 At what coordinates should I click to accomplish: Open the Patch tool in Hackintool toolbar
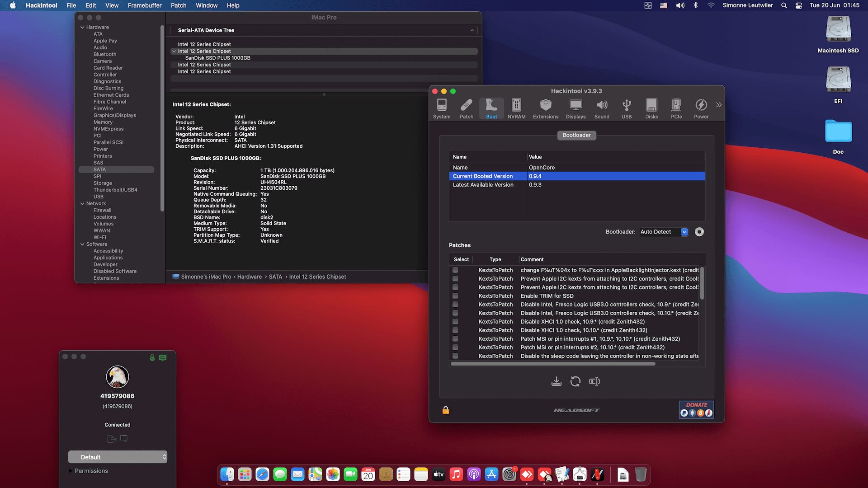[467, 109]
